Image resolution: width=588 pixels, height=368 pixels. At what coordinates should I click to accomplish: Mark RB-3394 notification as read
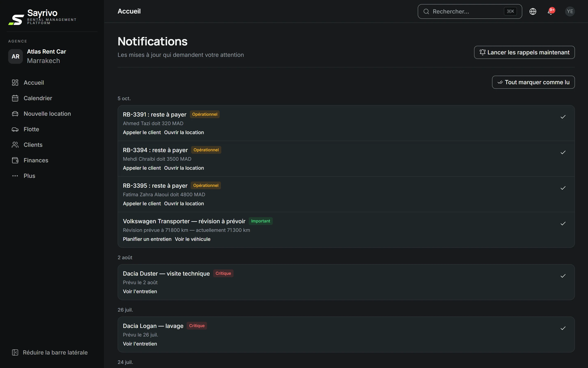click(563, 152)
